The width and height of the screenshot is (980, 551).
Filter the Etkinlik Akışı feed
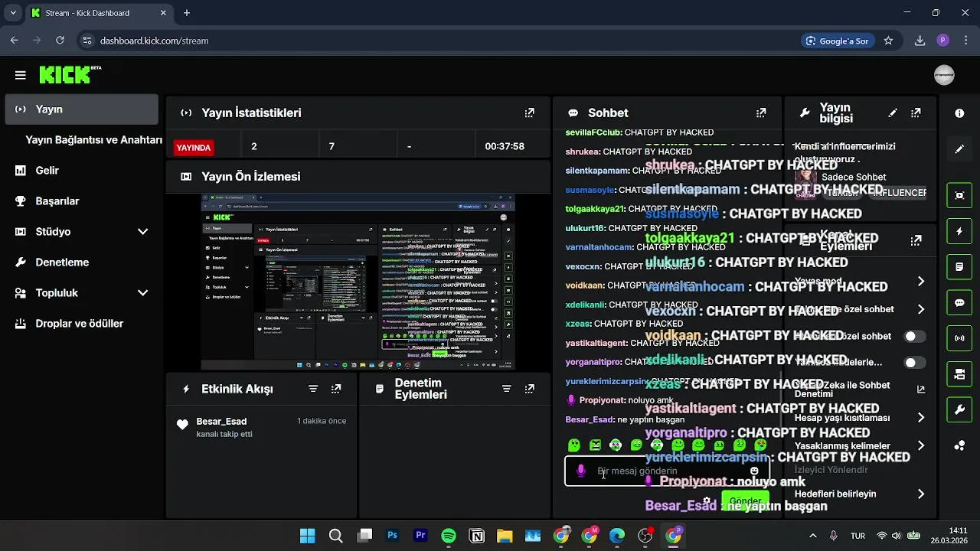313,389
